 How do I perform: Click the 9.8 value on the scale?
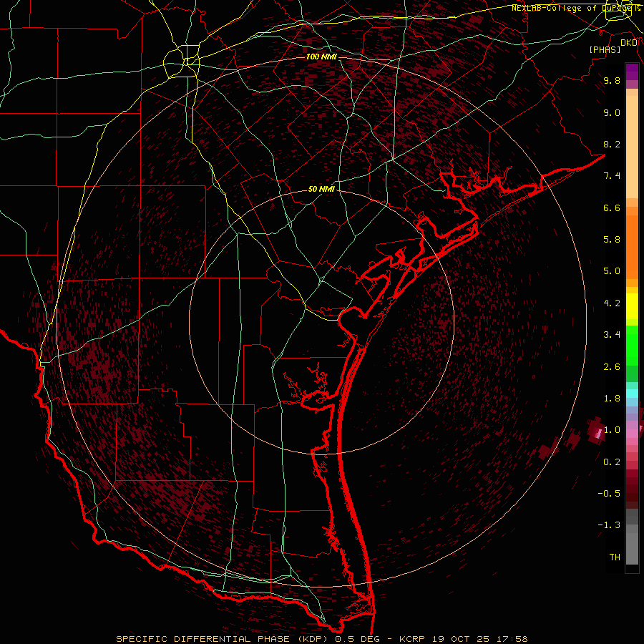point(612,80)
